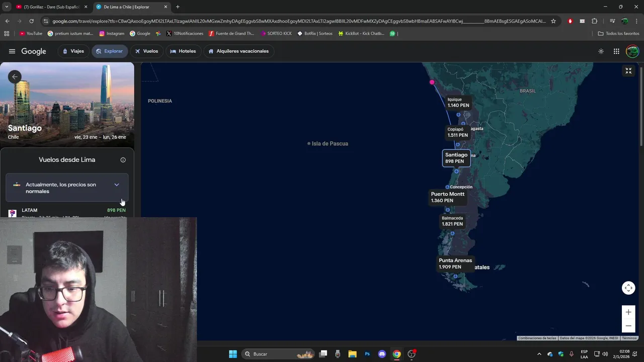The height and width of the screenshot is (362, 644).
Task: Click the Isla de Pascua map dot
Action: (x=309, y=144)
